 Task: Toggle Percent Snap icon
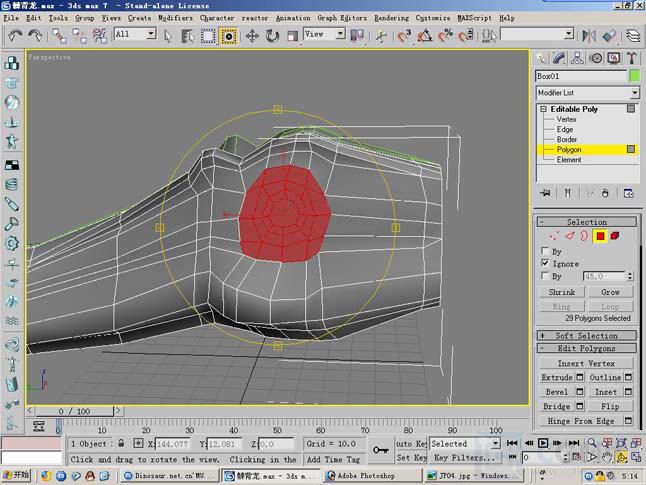445,36
